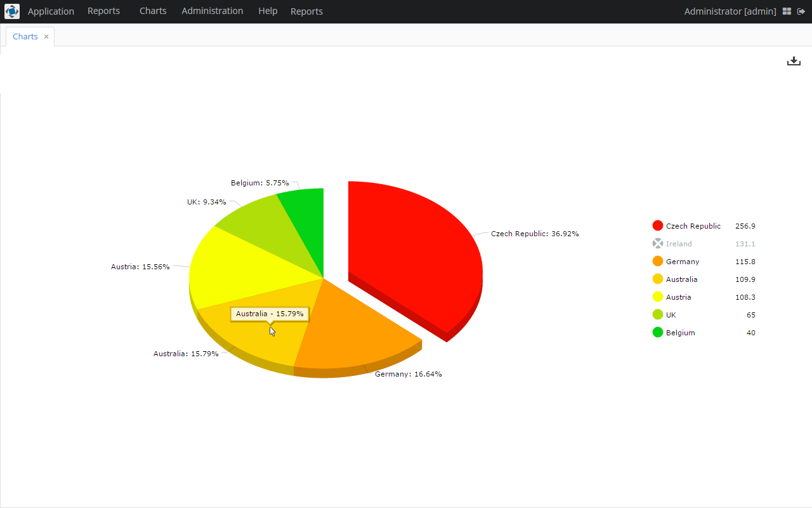Hide the UK slice via legend label
The image size is (812, 508).
point(671,315)
